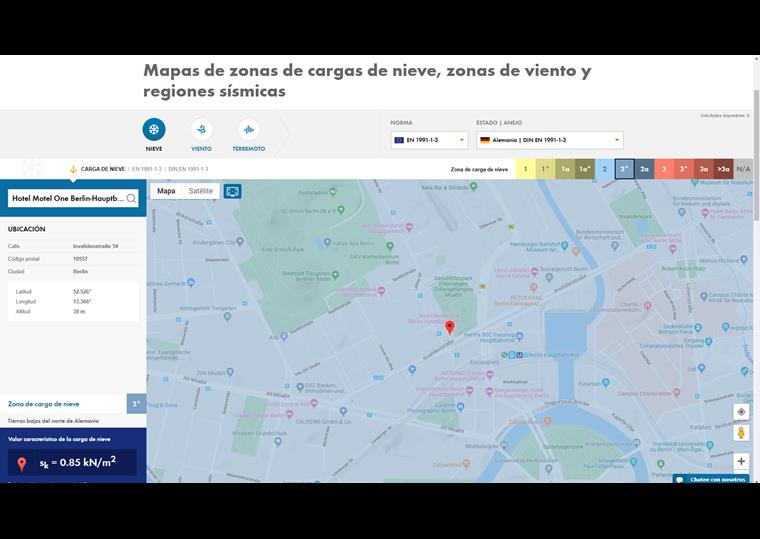Select snow zone 1a* swatch
The height and width of the screenshot is (539, 760).
(585, 169)
